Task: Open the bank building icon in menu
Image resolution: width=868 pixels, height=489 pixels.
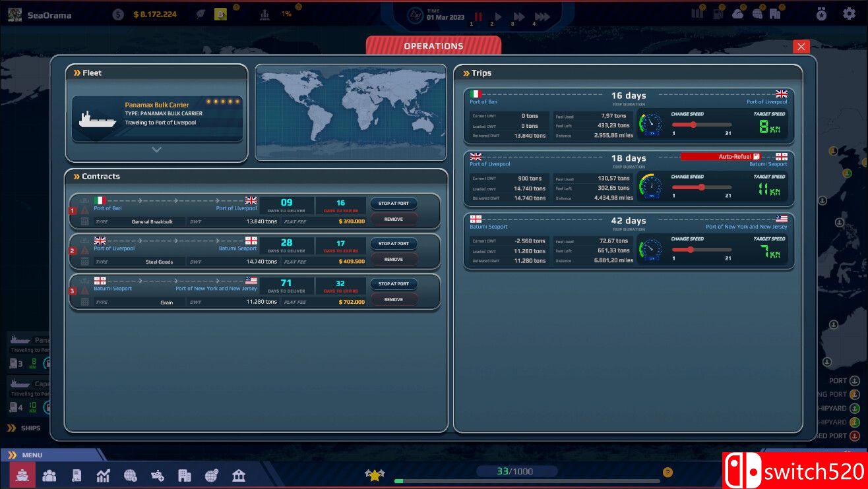Action: [x=239, y=475]
